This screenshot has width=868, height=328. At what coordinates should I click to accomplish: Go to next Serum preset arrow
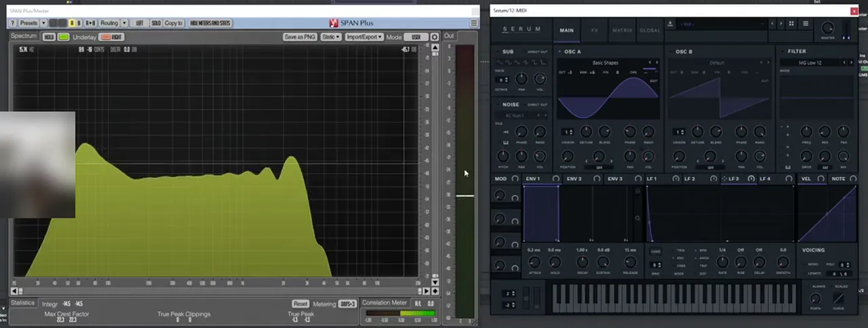[x=781, y=23]
